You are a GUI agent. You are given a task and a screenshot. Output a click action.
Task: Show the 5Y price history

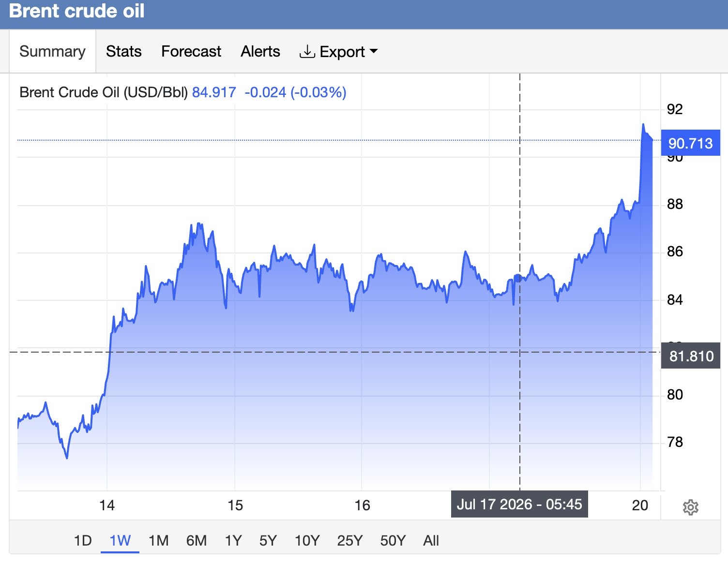268,540
